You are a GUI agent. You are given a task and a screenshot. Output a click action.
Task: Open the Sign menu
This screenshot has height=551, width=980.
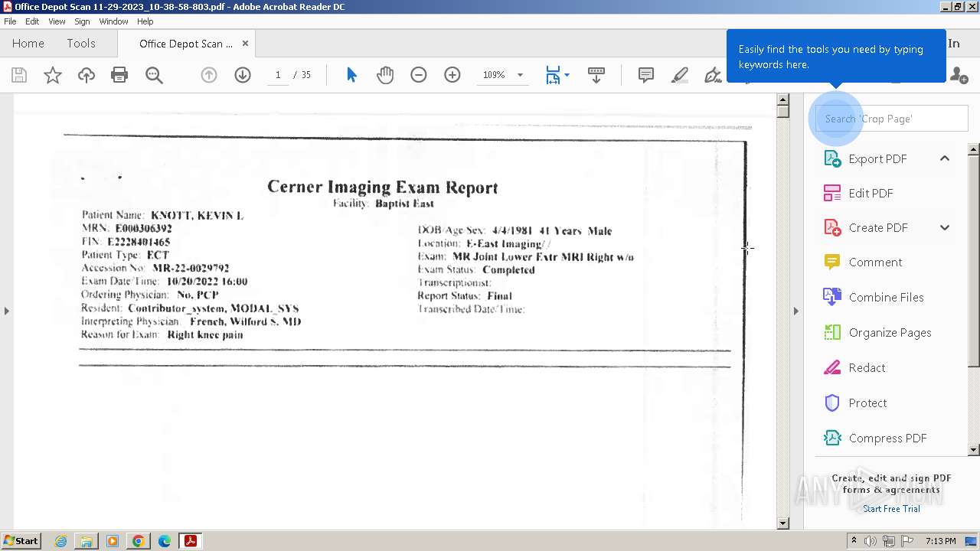click(x=82, y=21)
